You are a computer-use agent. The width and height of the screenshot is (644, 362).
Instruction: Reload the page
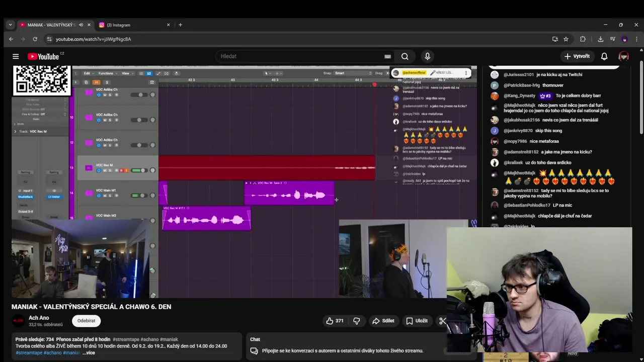[35, 39]
